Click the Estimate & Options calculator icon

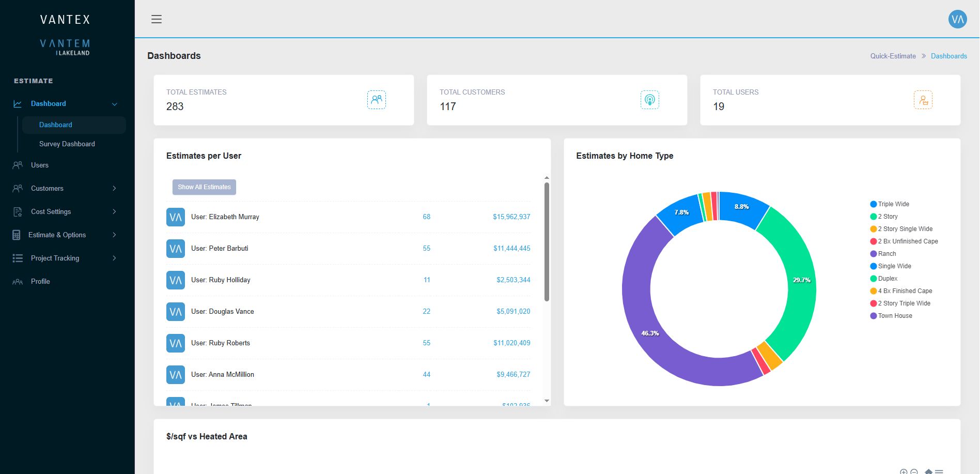(x=17, y=235)
